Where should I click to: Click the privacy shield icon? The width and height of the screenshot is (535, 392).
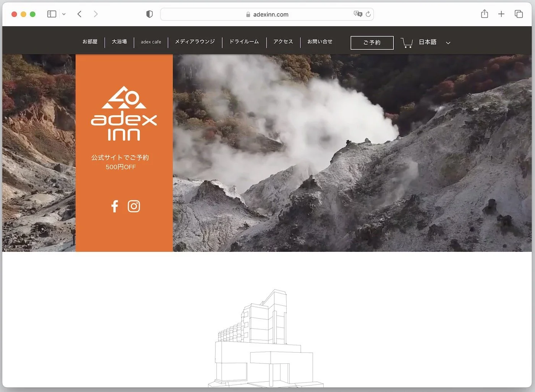tap(149, 14)
